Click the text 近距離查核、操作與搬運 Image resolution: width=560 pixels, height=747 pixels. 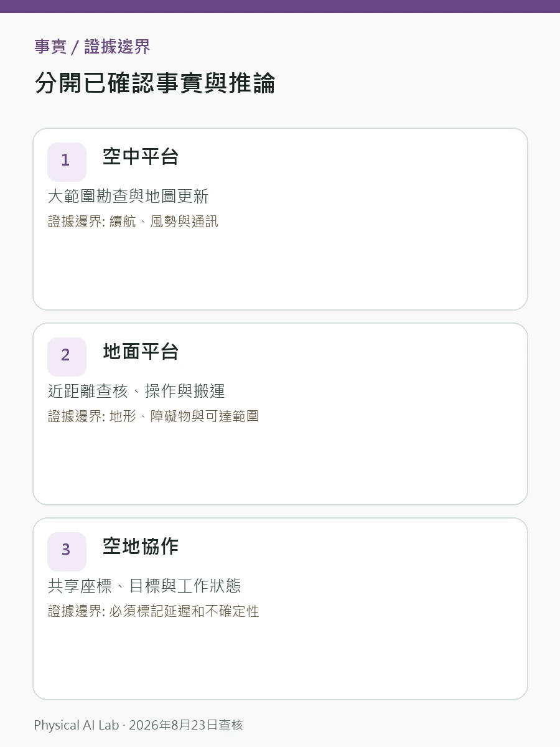[136, 392]
